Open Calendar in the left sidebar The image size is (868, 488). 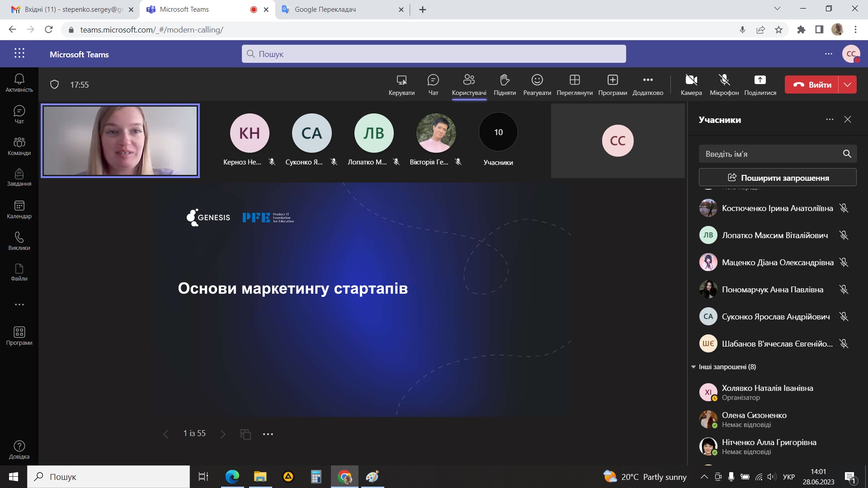tap(19, 210)
